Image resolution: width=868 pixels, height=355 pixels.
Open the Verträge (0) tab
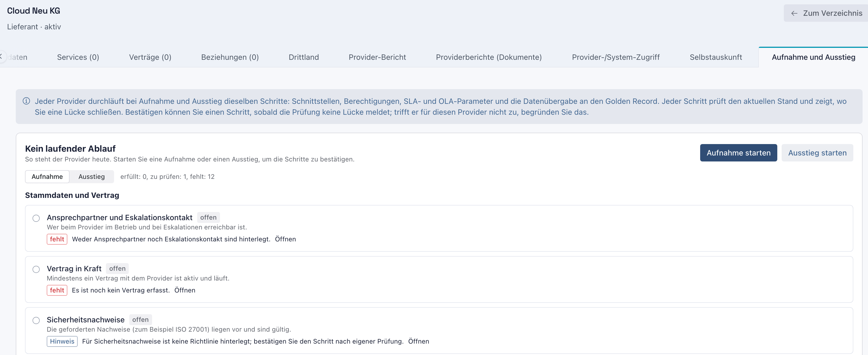(150, 57)
